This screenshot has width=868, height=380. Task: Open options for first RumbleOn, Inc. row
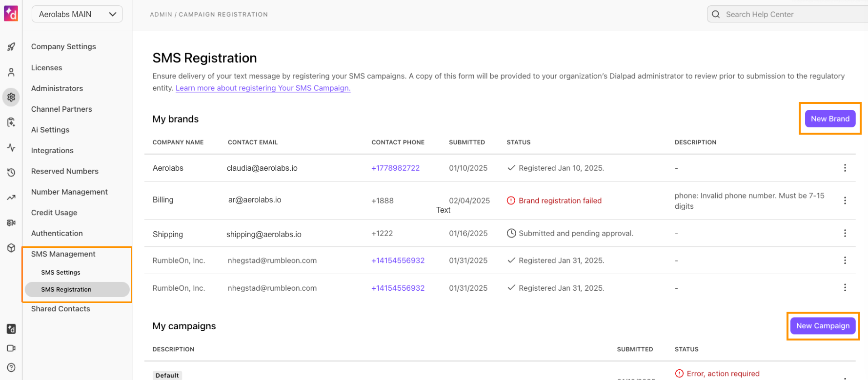(x=845, y=260)
